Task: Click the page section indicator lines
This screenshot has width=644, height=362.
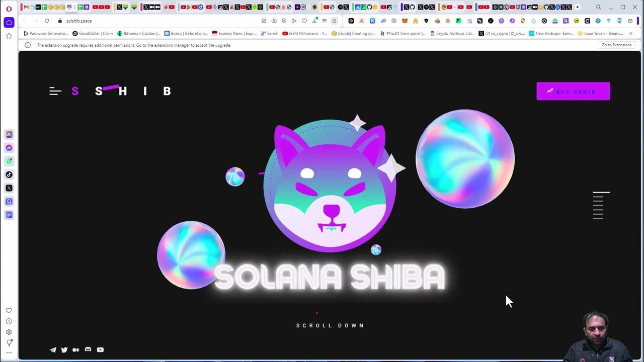Action: (x=601, y=205)
